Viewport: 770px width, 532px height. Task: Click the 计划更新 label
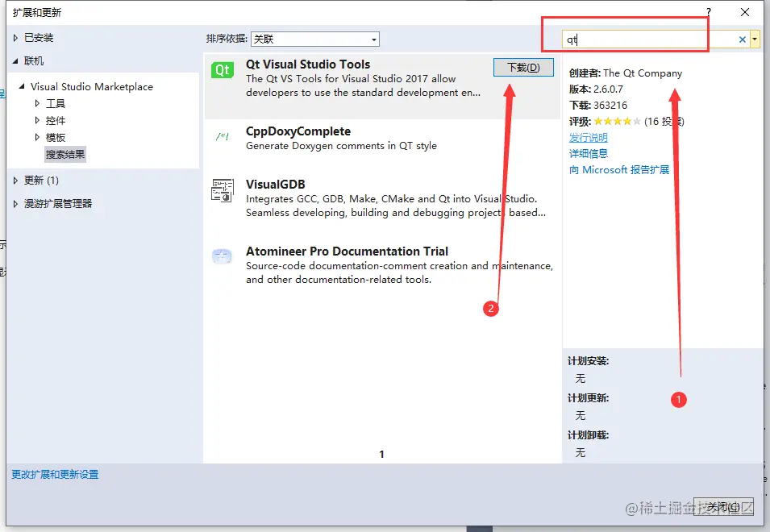(x=589, y=398)
